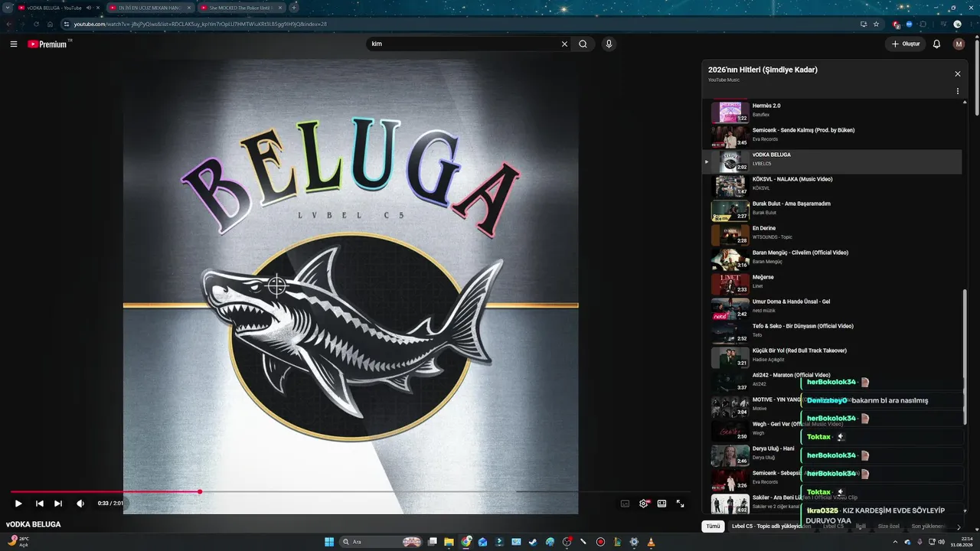Screen dimensions: 980x551
Task: Toggle subtitles in the video player
Action: [x=625, y=504]
